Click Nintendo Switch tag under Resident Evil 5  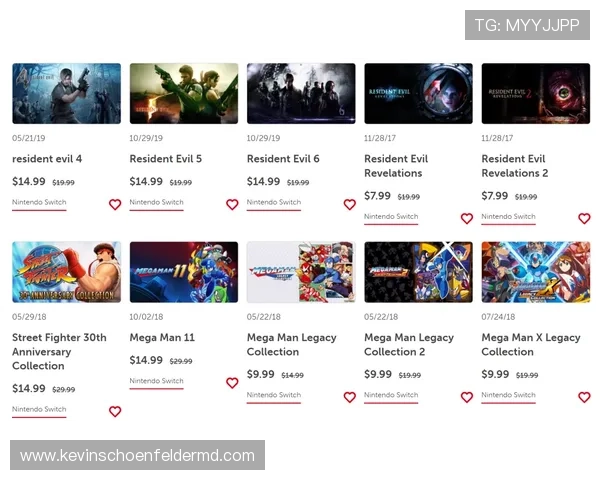point(156,202)
